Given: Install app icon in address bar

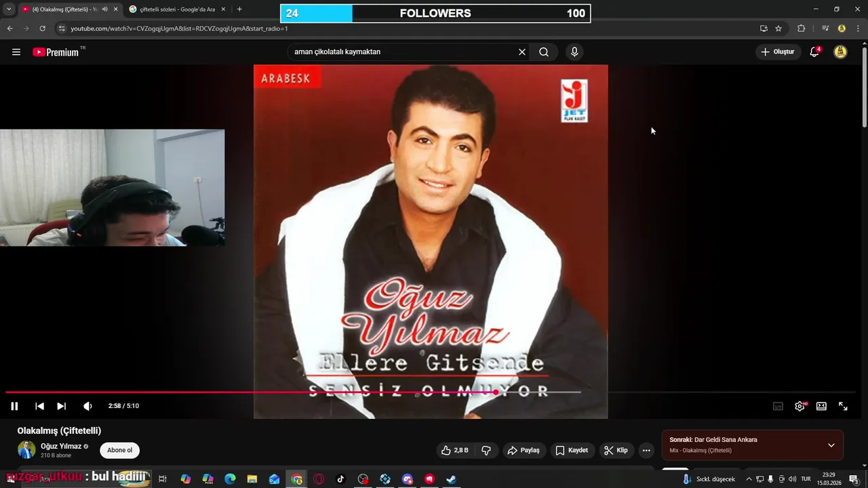Looking at the screenshot, I should point(764,28).
